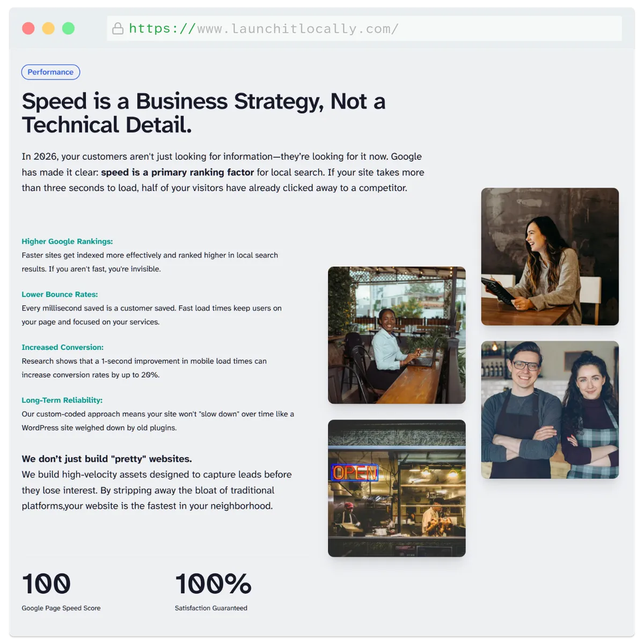The width and height of the screenshot is (644, 644).
Task: Click the main Speed is a Business Strategy headline
Action: [203, 113]
